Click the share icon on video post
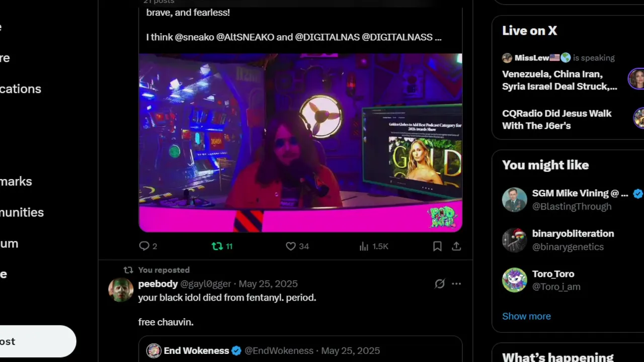Image resolution: width=644 pixels, height=362 pixels. (x=456, y=246)
